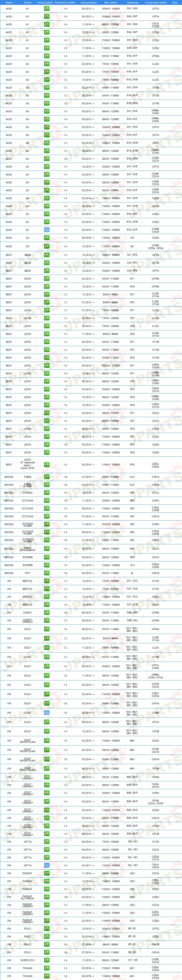Click body code 8U in Q3 row
This screenshot has width=182, height=980.
(x=132, y=247)
